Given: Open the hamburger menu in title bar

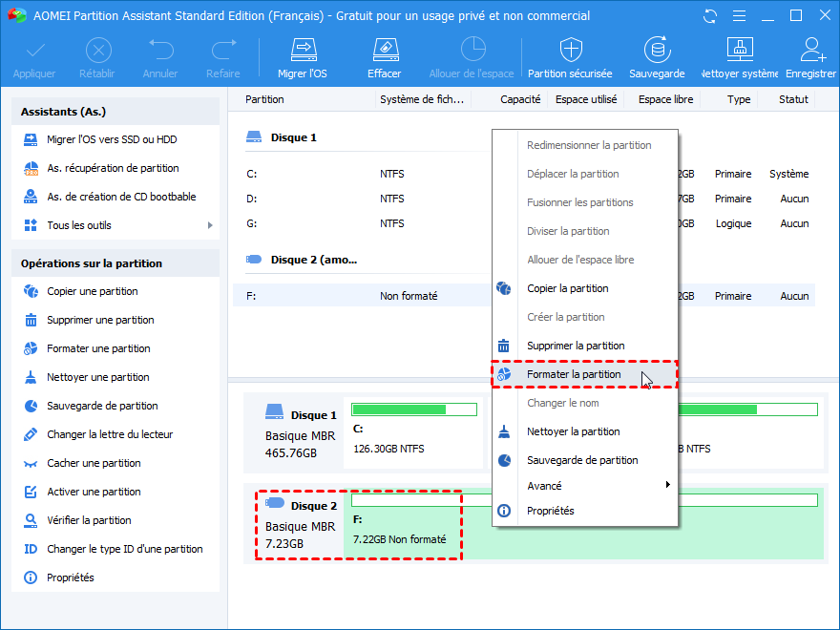Looking at the screenshot, I should click(x=739, y=16).
